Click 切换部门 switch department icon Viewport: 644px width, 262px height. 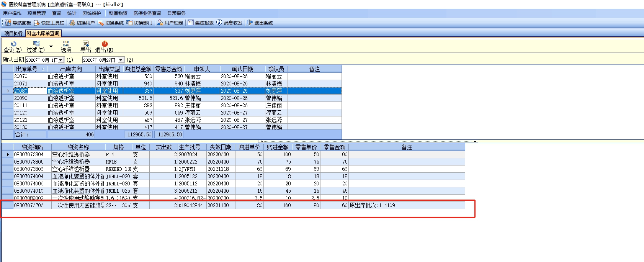tap(129, 23)
